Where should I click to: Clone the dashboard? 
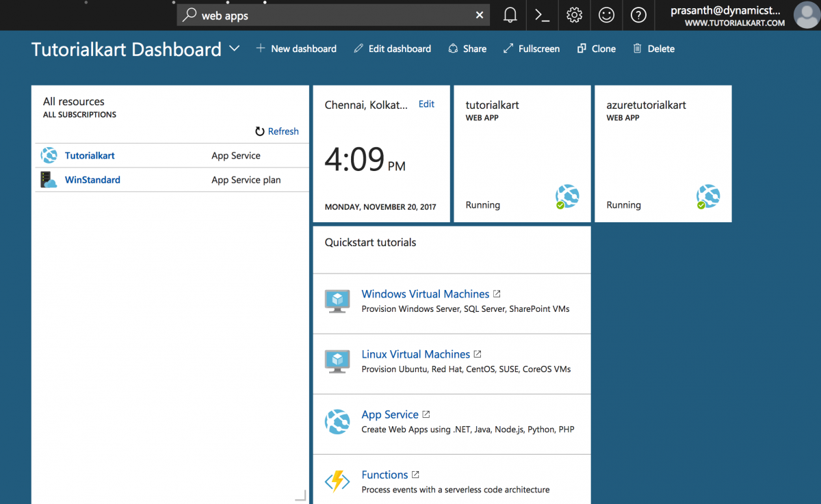point(596,49)
